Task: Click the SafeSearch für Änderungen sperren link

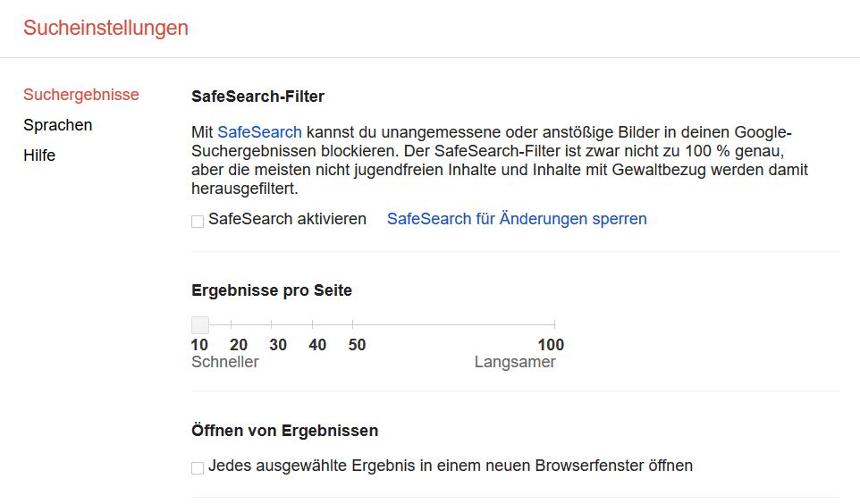Action: point(517,219)
